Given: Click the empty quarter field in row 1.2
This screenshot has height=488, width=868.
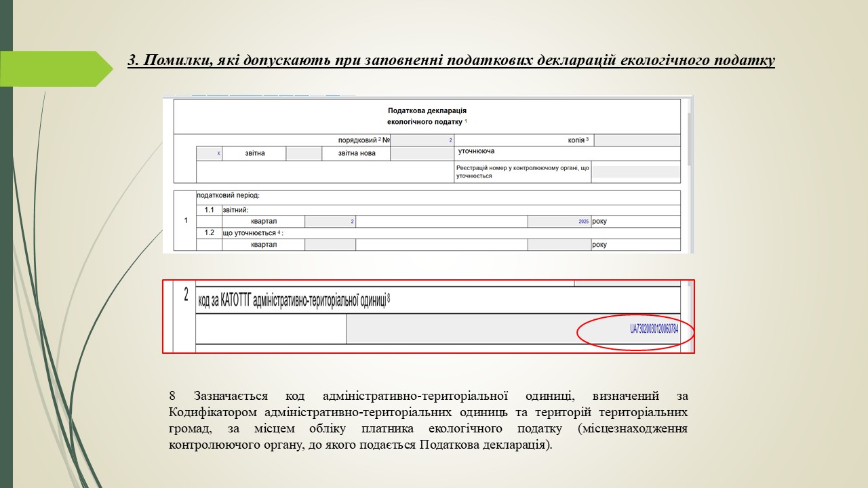Looking at the screenshot, I should (330, 245).
